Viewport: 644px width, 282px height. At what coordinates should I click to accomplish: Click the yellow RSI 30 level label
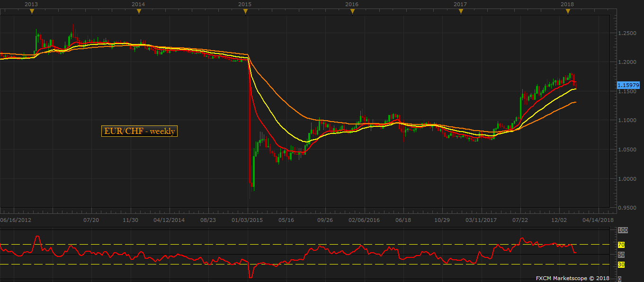coord(621,264)
